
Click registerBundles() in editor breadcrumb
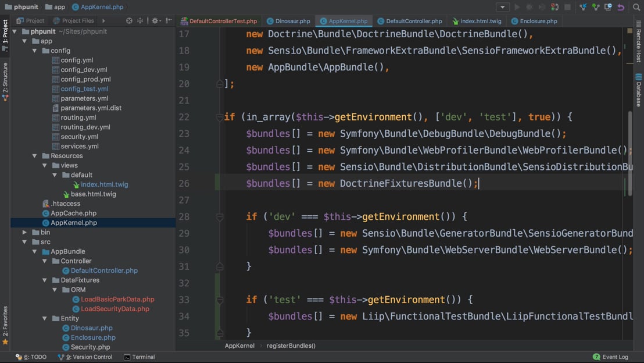click(x=291, y=346)
